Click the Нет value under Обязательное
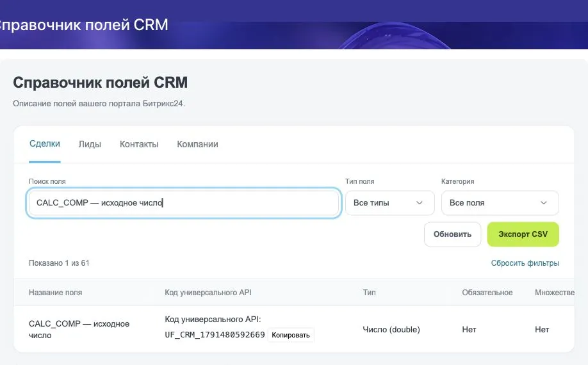 point(469,329)
